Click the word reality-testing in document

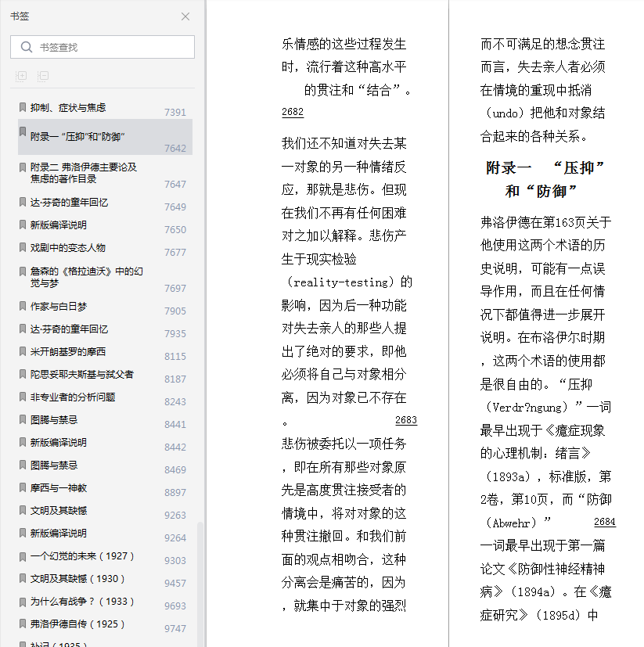click(x=341, y=282)
